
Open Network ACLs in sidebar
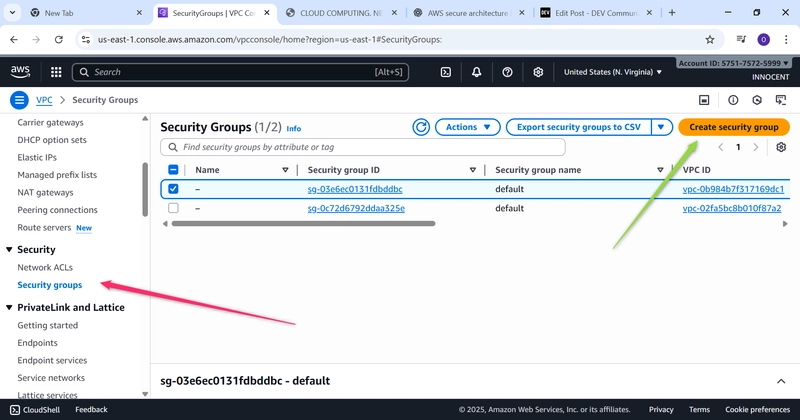45,267
